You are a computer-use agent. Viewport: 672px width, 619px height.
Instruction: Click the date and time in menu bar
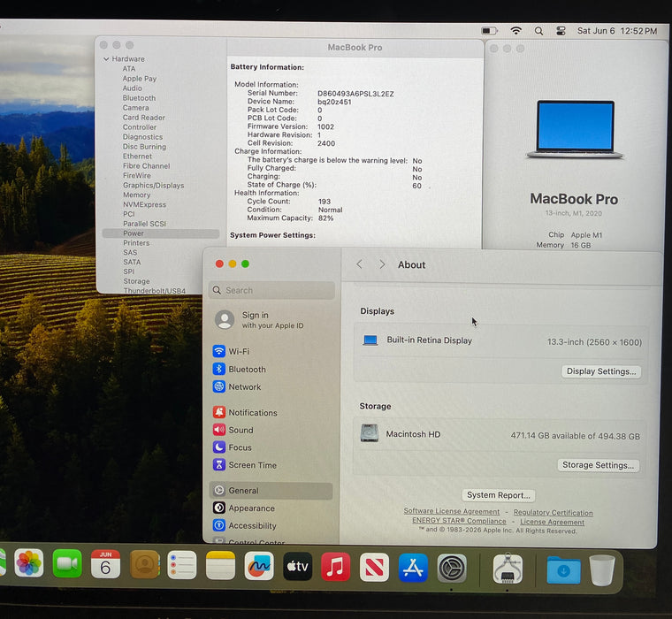(616, 31)
